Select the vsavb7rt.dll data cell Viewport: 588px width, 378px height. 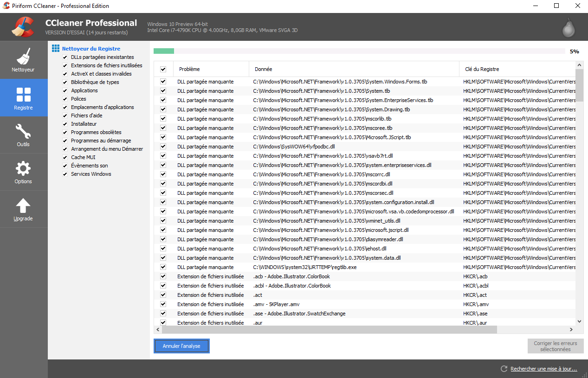click(x=323, y=156)
